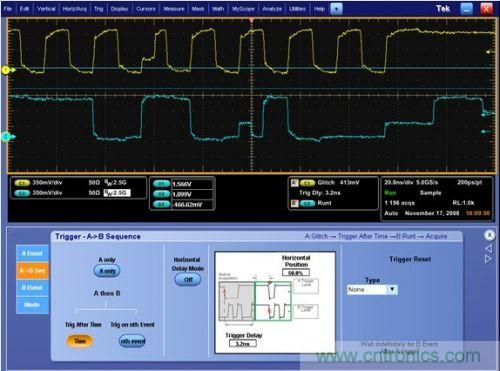
Task: Expand the Trigger Reset Type dropdown
Action: pyautogui.click(x=392, y=289)
